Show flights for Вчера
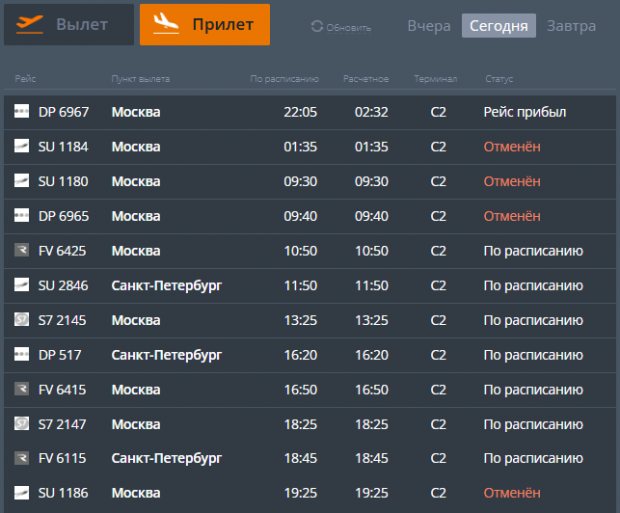This screenshot has height=513, width=620. 429,26
